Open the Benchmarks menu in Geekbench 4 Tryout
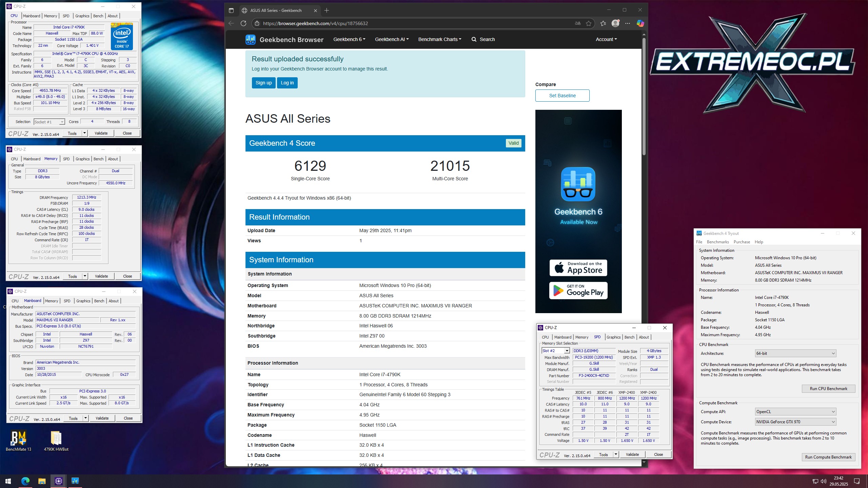The height and width of the screenshot is (488, 868). (x=718, y=242)
